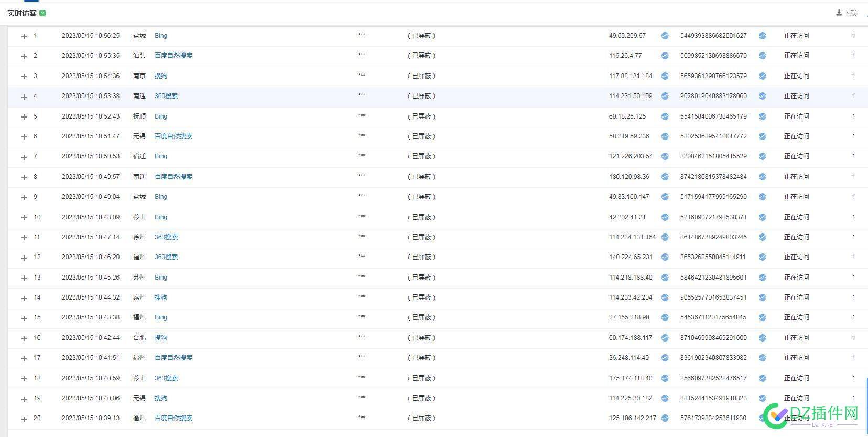Click trend icon beside IP 180.120.98.36
This screenshot has width=868, height=437.
665,177
